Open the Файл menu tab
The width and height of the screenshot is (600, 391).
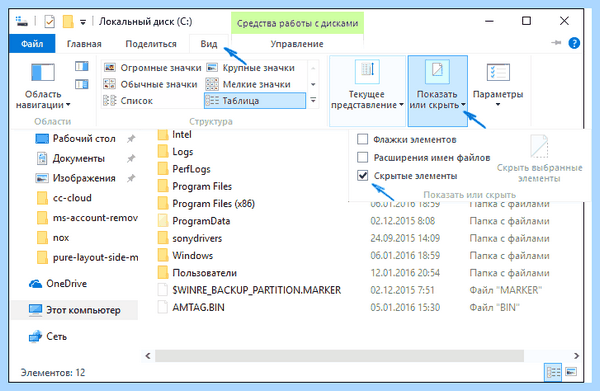click(32, 44)
